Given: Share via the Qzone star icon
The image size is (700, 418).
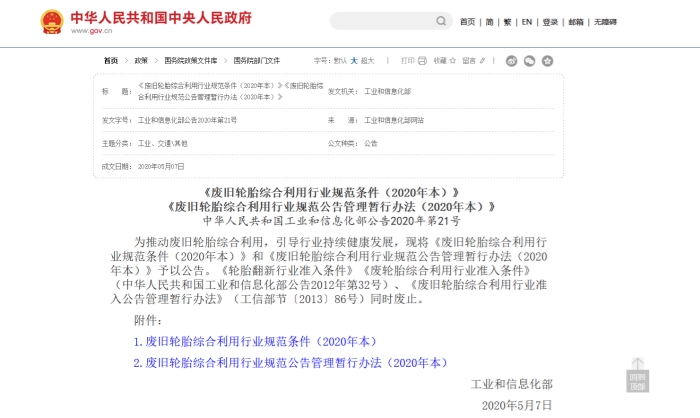Looking at the screenshot, I should coord(547,61).
